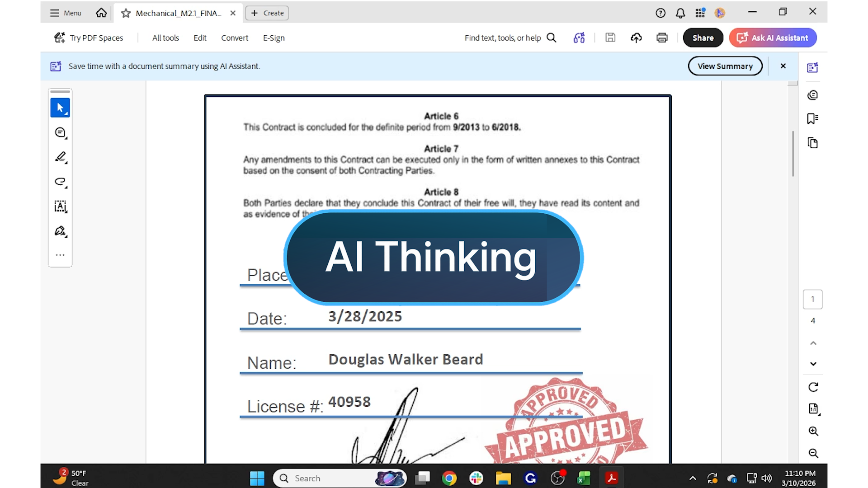Click the Create button

[267, 13]
